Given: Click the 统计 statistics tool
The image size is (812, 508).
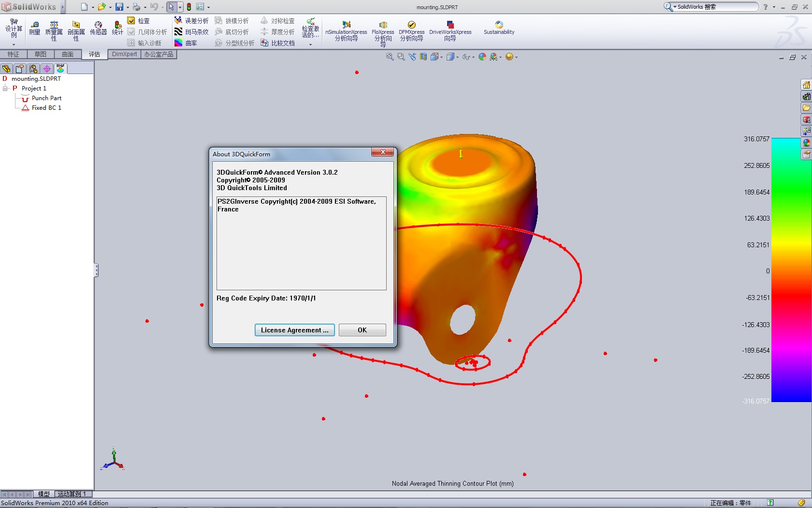Looking at the screenshot, I should (x=117, y=28).
